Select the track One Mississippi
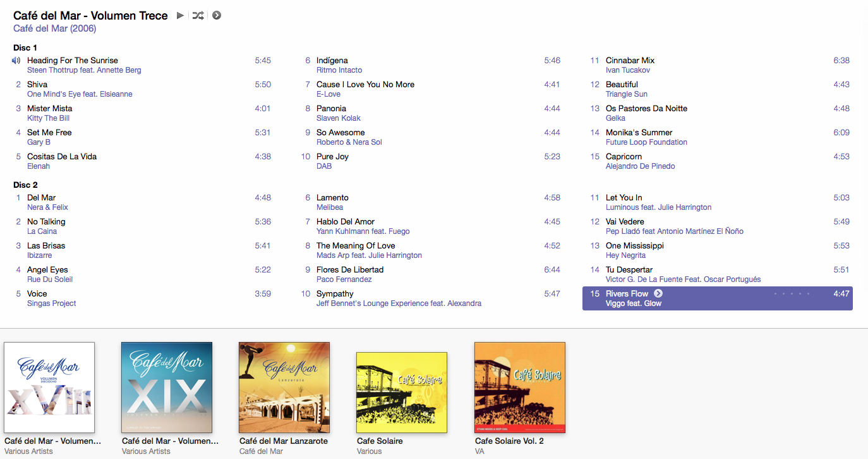The height and width of the screenshot is (459, 868). (x=635, y=245)
